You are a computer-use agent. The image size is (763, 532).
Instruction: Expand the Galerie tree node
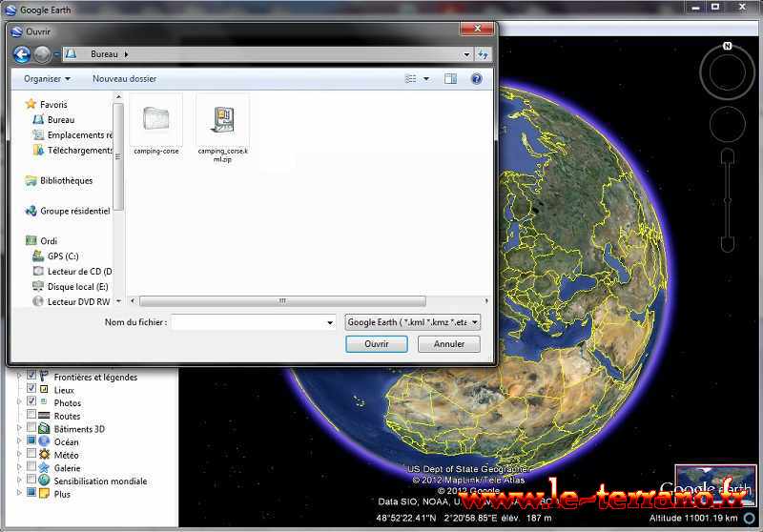[19, 467]
